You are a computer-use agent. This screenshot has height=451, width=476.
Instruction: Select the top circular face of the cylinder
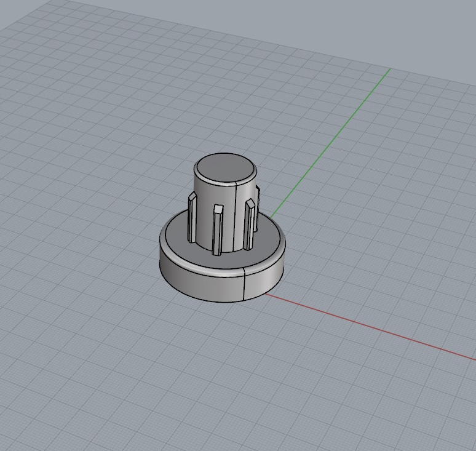click(x=225, y=168)
